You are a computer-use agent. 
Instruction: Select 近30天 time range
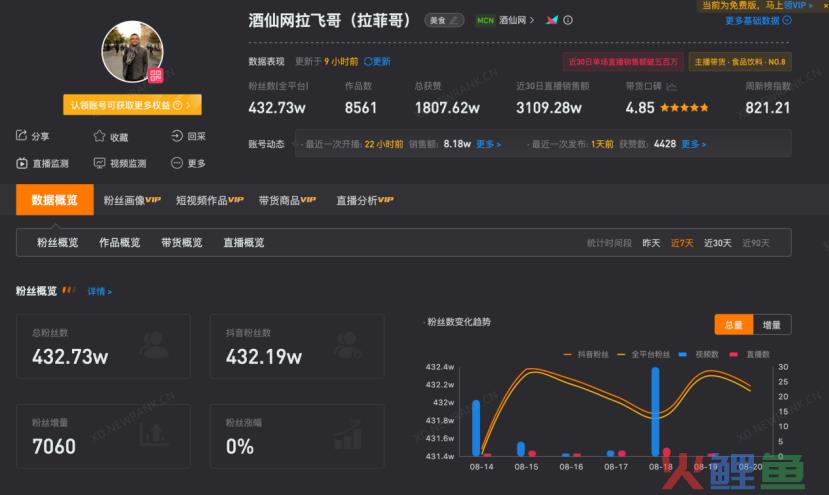717,243
